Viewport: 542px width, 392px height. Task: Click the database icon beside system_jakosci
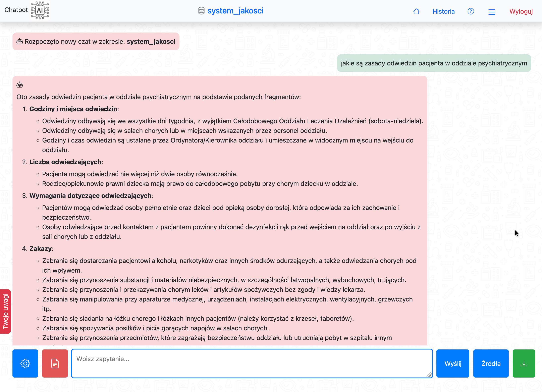click(x=201, y=11)
